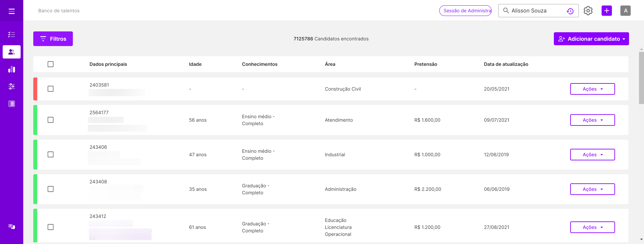Check the checkbox for candidate 2403581
The image size is (644, 244).
51,89
